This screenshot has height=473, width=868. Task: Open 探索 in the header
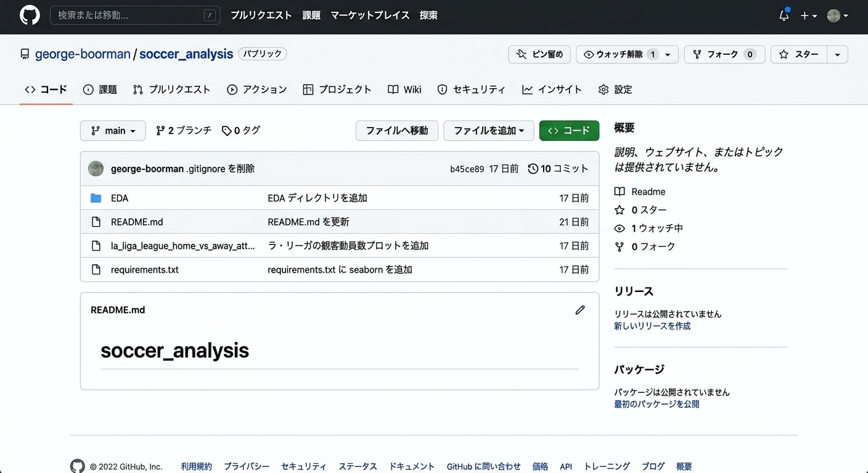[428, 15]
